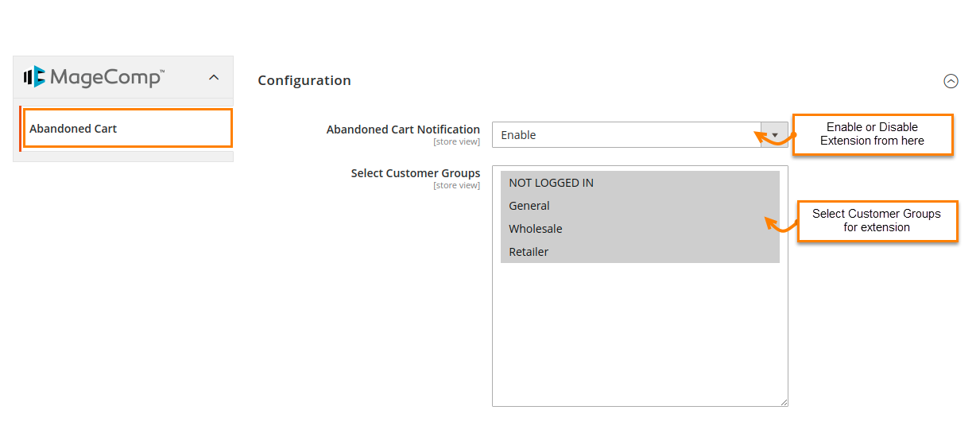Click orange arrow pointing at customer groups list

click(x=781, y=225)
